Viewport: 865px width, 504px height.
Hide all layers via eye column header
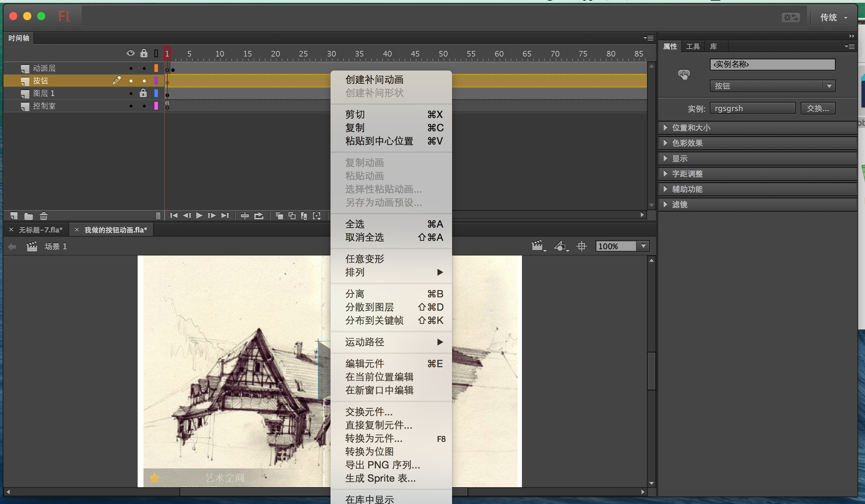131,53
